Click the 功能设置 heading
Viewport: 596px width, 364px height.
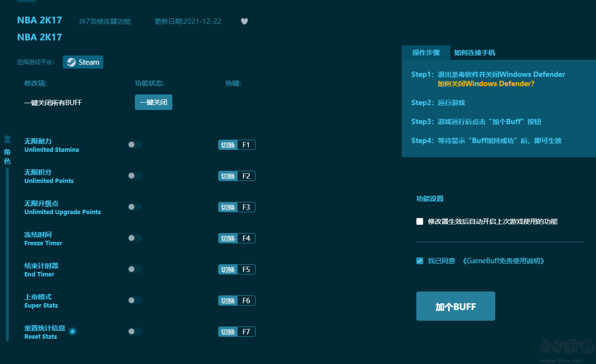430,199
